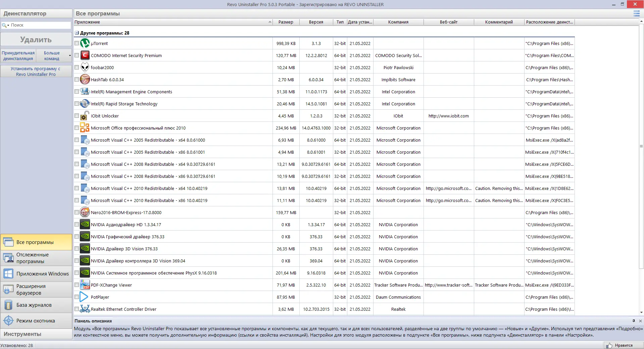The width and height of the screenshot is (644, 349).
Task: Click into the Поиск search field
Action: tap(40, 25)
